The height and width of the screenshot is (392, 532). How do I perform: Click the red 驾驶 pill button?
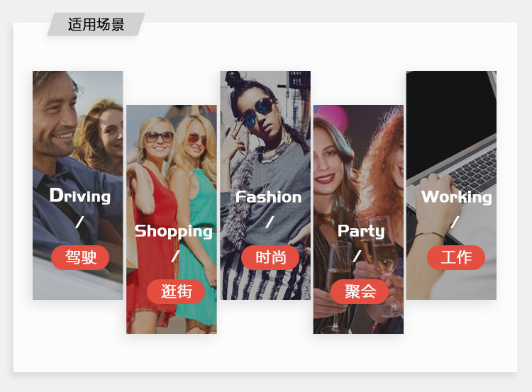[80, 257]
